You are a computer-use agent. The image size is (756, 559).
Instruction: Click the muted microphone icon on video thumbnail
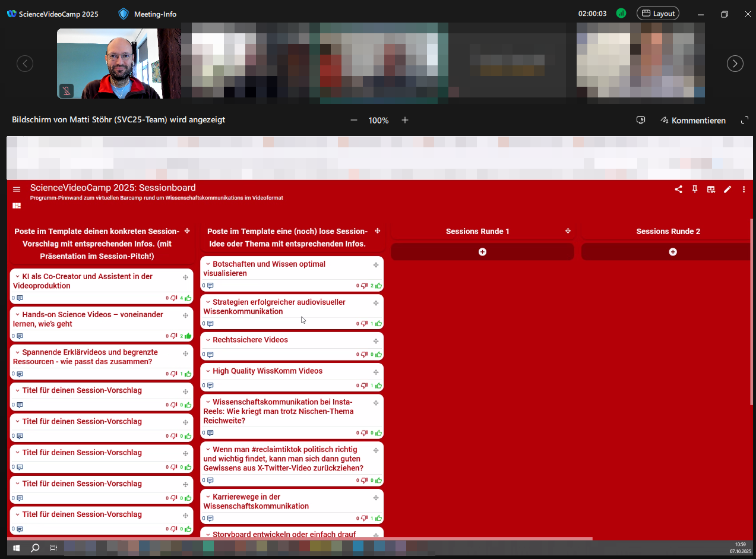(x=67, y=91)
